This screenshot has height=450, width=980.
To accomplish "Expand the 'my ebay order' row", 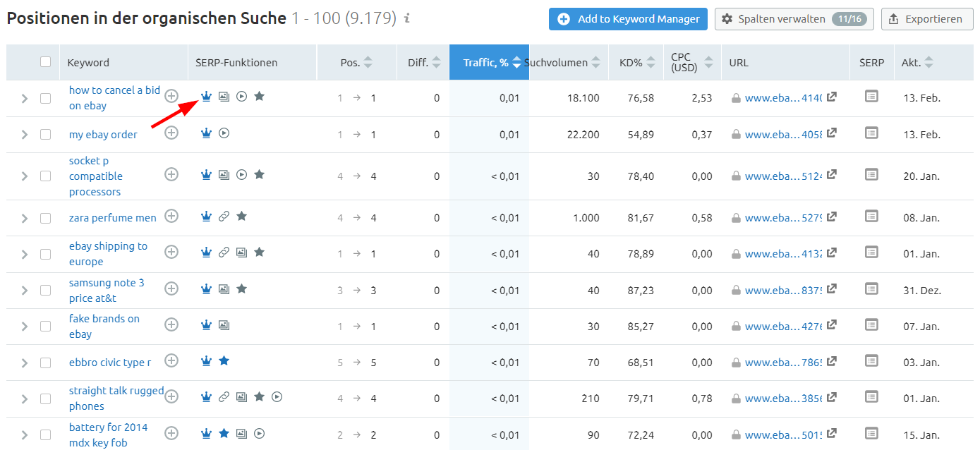I will tap(24, 134).
